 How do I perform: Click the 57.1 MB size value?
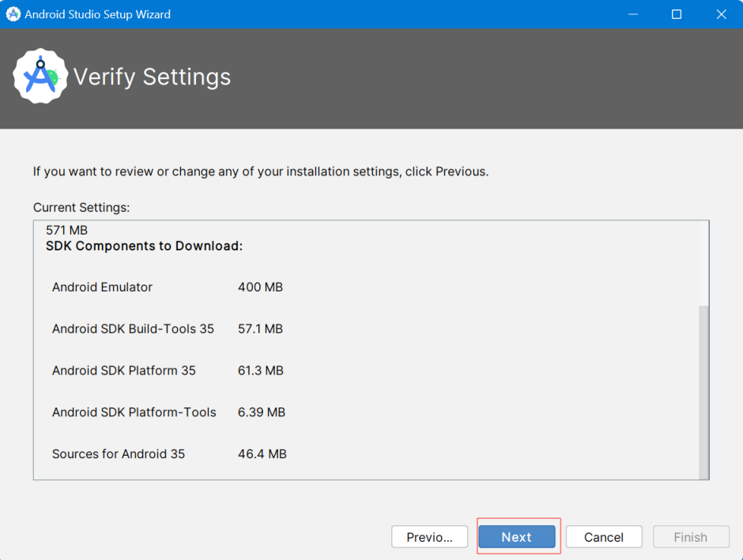(260, 329)
